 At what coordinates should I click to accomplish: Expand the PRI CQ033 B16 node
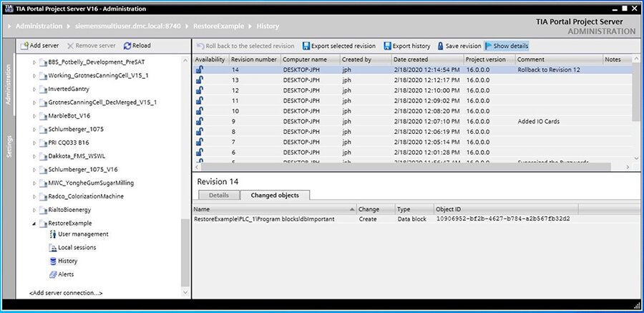click(34, 143)
